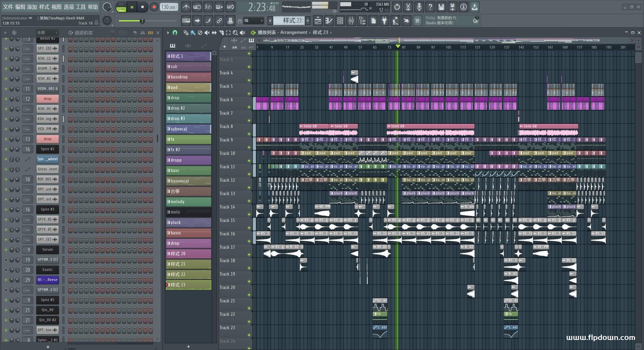Click the floppy disk save icon
This screenshot has height=350, width=644.
click(441, 7)
